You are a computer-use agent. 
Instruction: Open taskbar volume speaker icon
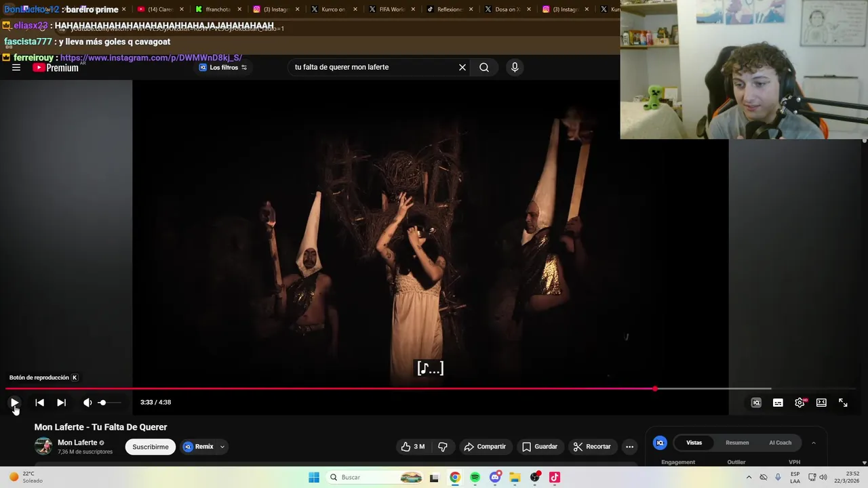click(823, 477)
